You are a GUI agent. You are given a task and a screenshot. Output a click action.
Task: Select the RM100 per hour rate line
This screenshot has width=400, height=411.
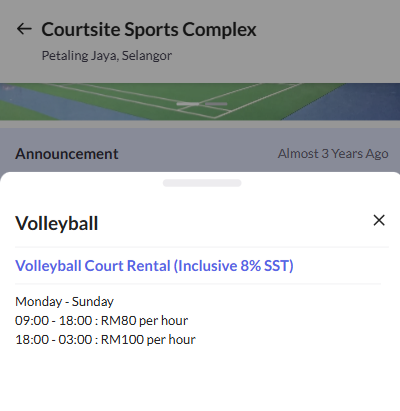coord(105,340)
